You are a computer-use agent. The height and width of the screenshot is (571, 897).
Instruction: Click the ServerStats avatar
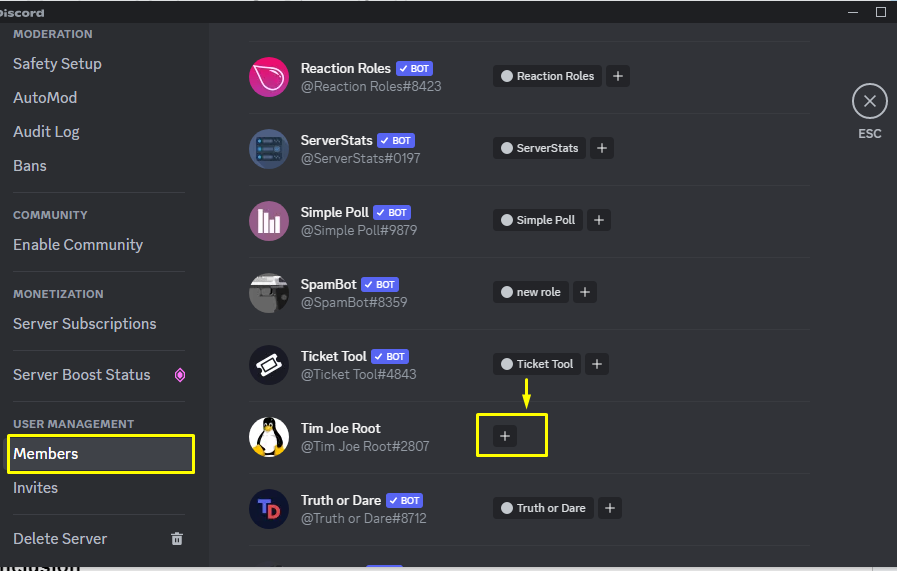click(x=269, y=149)
